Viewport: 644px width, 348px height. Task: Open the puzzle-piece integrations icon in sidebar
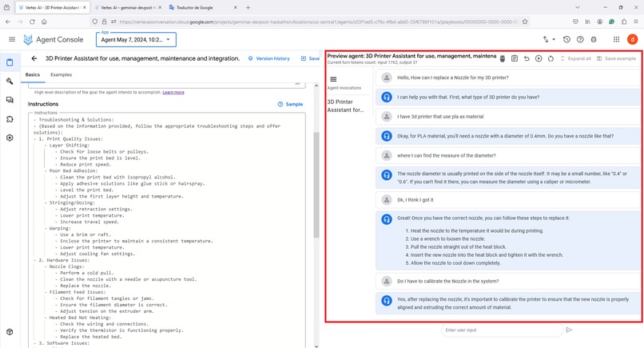point(10,119)
